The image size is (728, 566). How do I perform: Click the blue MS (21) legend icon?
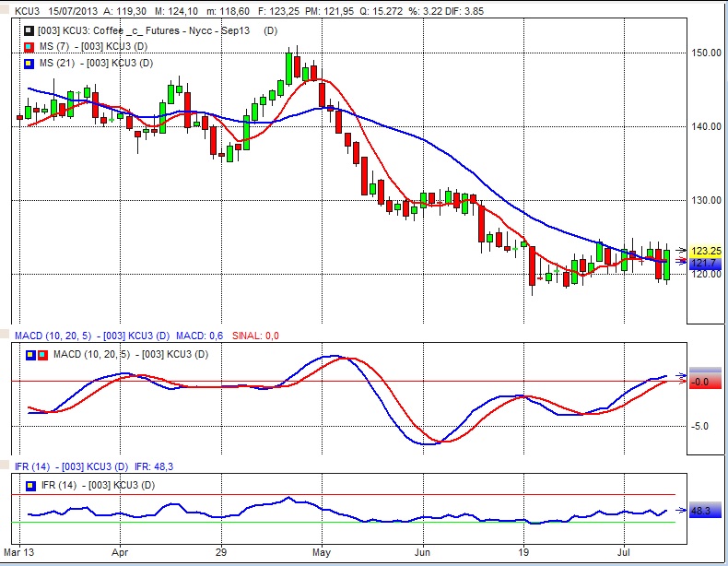28,63
